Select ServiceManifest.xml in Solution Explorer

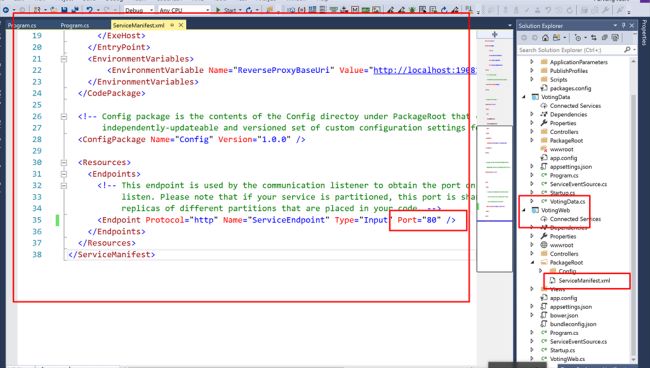(584, 281)
